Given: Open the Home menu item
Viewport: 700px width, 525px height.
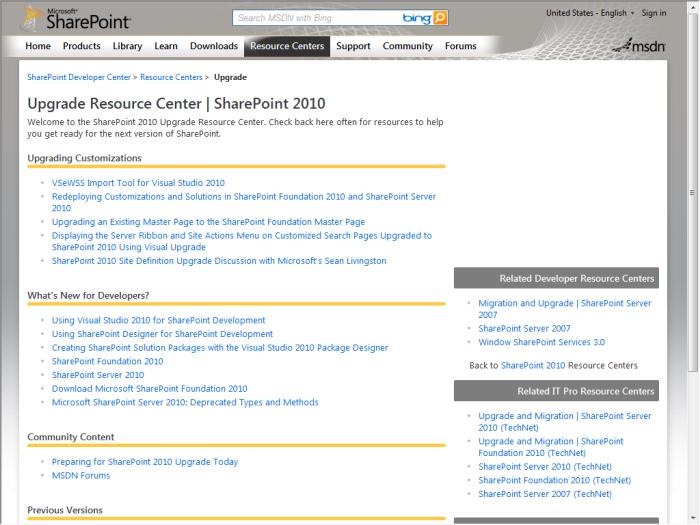Looking at the screenshot, I should [38, 46].
